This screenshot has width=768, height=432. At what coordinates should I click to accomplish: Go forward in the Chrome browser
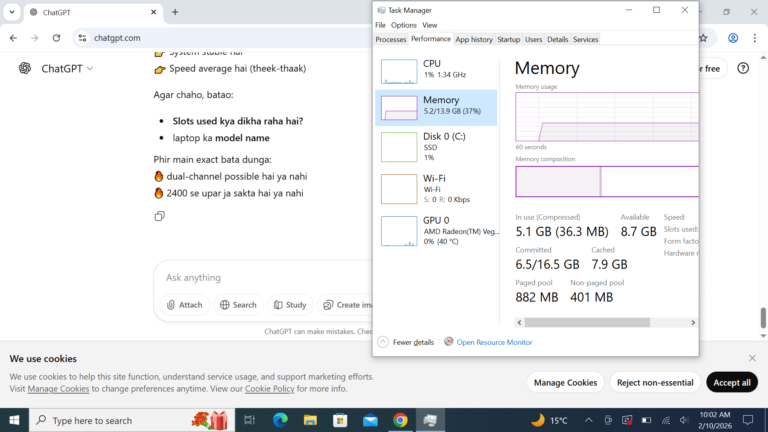tap(34, 38)
